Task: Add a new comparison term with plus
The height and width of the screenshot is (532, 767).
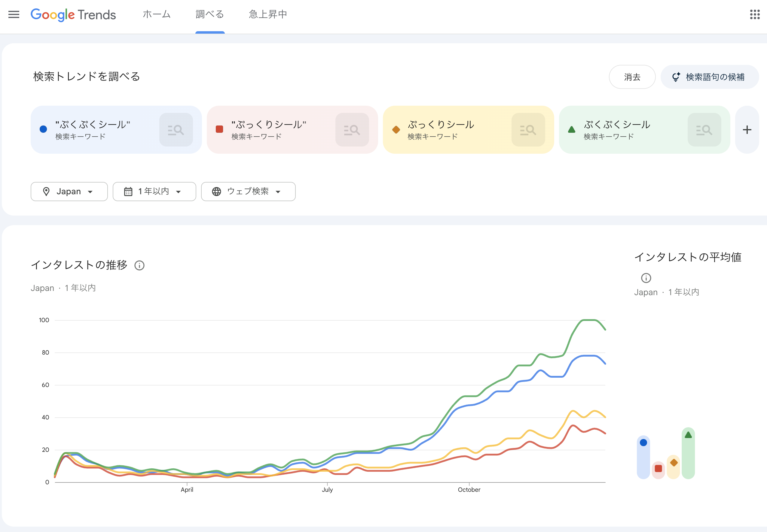Action: (747, 130)
